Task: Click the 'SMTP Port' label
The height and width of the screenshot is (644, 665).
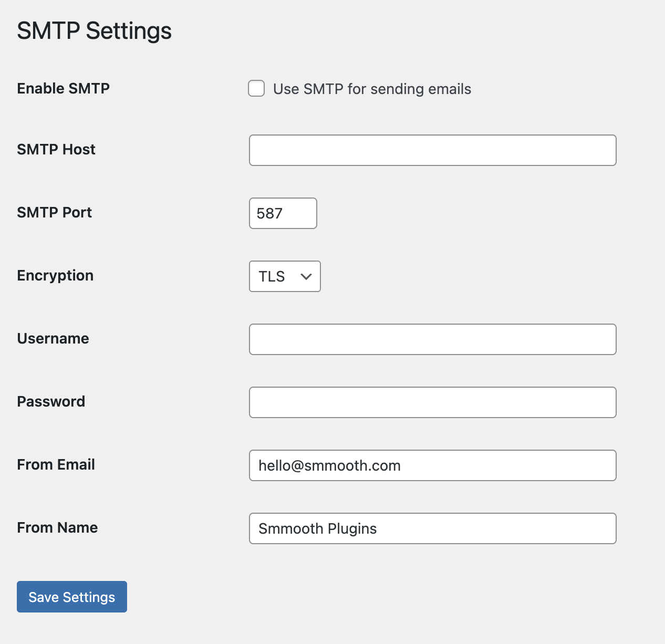Action: (x=54, y=212)
